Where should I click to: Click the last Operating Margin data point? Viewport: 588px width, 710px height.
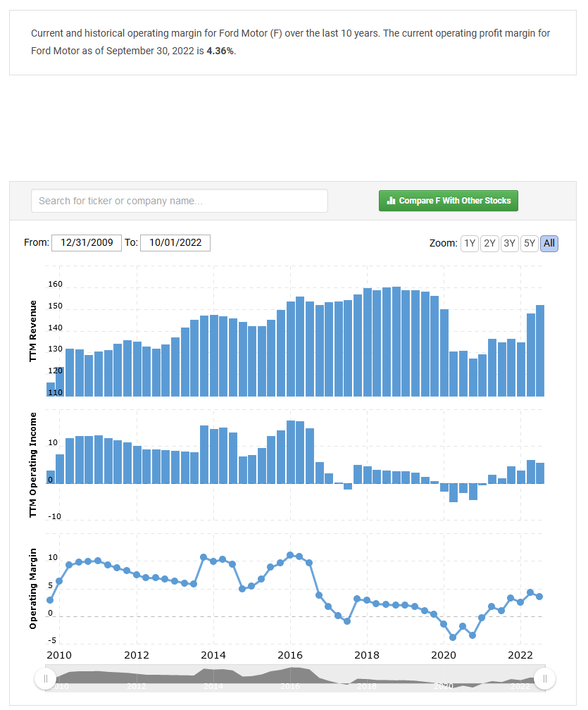click(539, 597)
